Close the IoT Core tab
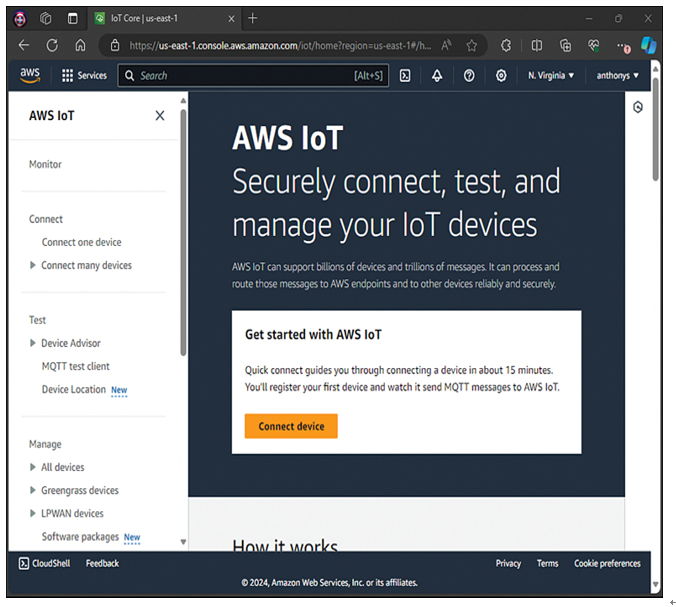The width and height of the screenshot is (676, 607). click(232, 19)
